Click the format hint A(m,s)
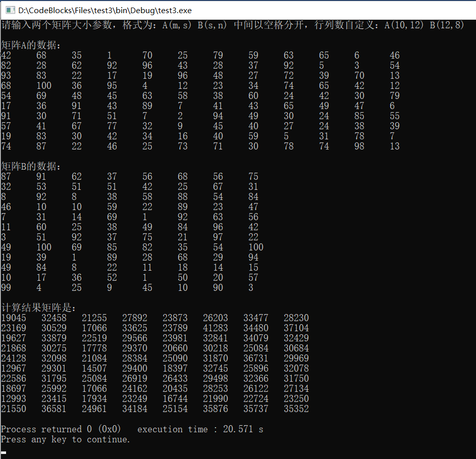 tap(177, 25)
